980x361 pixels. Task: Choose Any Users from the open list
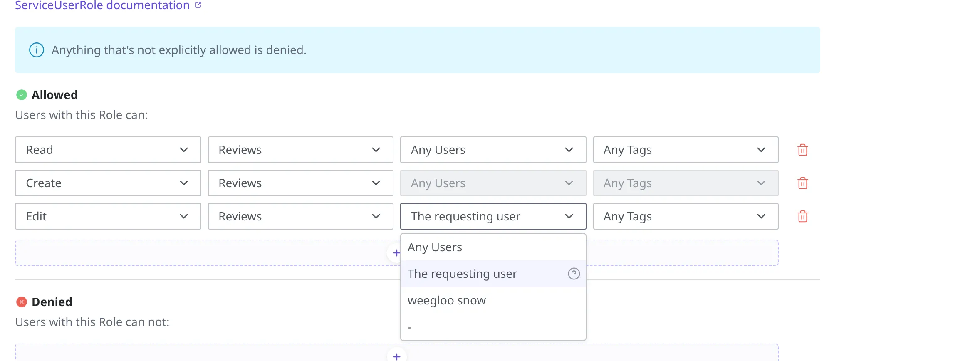493,247
